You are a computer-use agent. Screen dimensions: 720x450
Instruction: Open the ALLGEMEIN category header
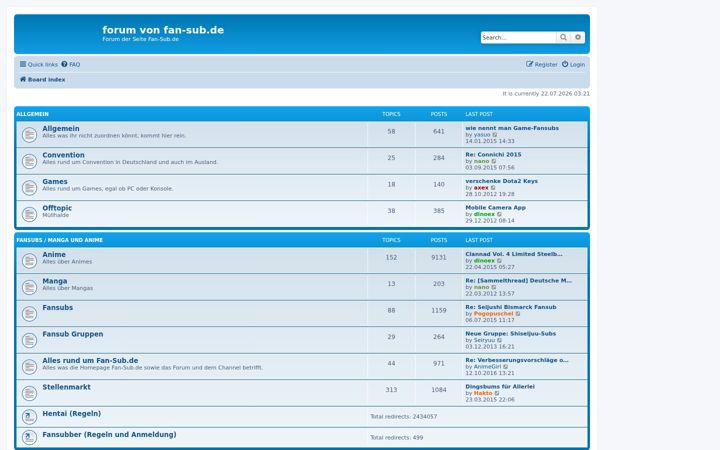(x=33, y=114)
